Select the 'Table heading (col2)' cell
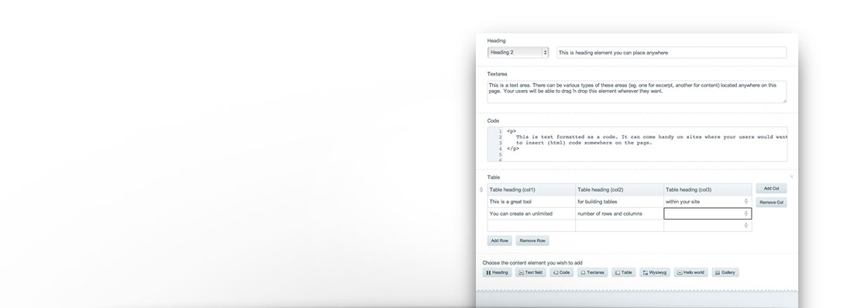 (619, 190)
